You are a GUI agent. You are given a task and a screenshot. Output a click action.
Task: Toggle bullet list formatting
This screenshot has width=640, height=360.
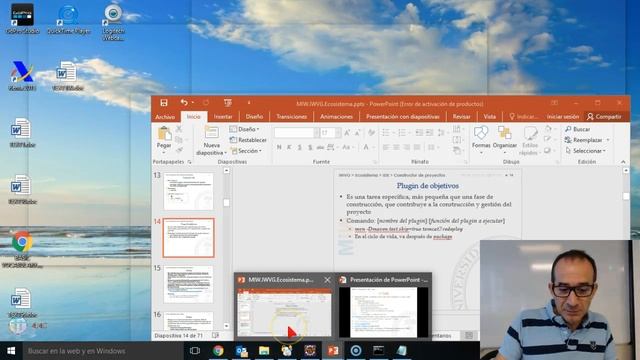pos(387,133)
